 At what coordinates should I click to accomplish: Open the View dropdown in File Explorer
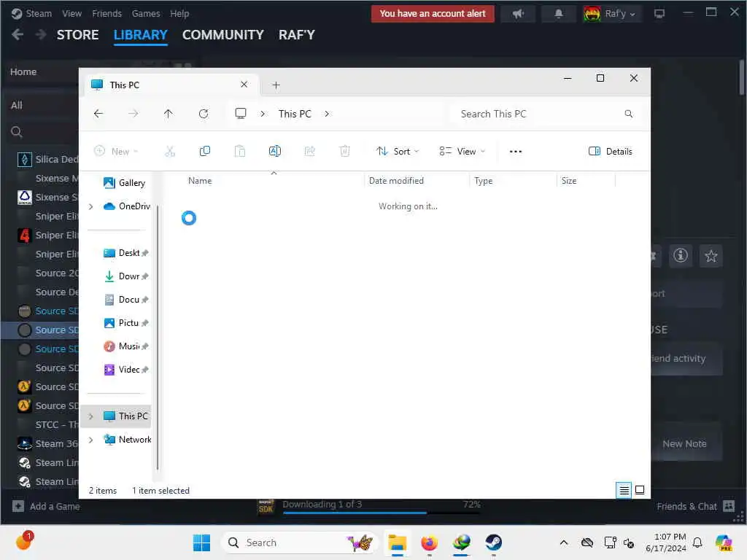[462, 152]
